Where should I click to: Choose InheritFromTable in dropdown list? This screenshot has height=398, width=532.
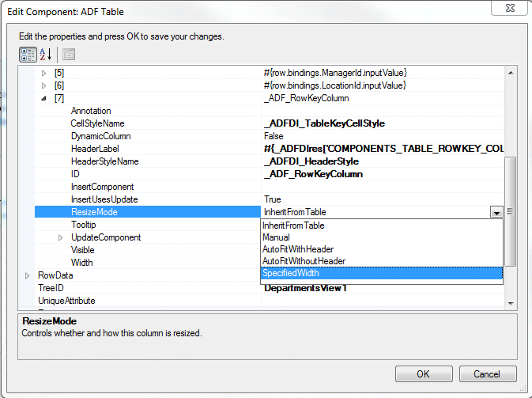[382, 226]
